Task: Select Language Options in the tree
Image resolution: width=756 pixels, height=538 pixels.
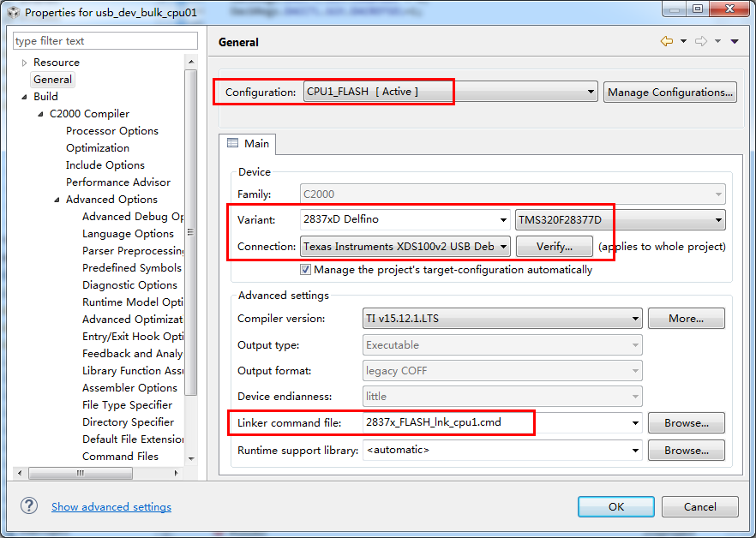Action: pyautogui.click(x=128, y=233)
